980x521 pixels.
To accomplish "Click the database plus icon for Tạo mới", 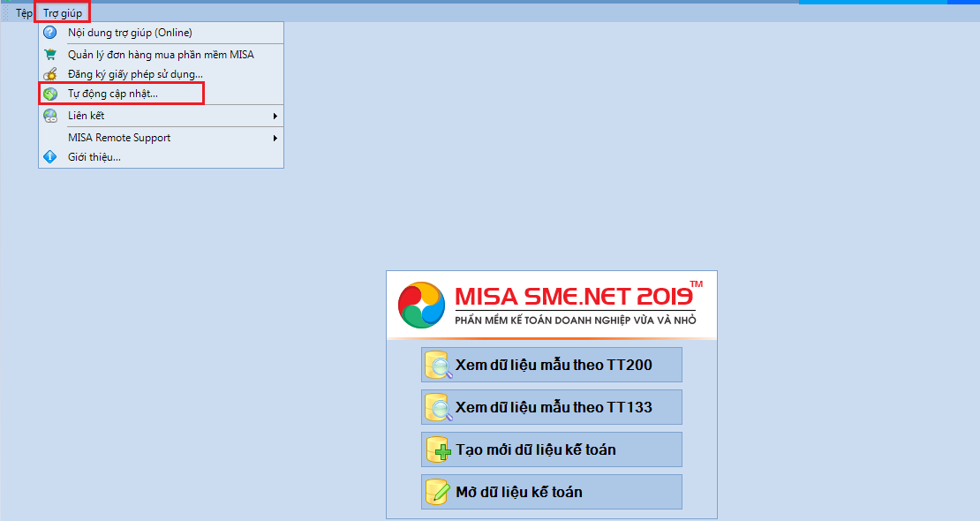I will tap(438, 449).
